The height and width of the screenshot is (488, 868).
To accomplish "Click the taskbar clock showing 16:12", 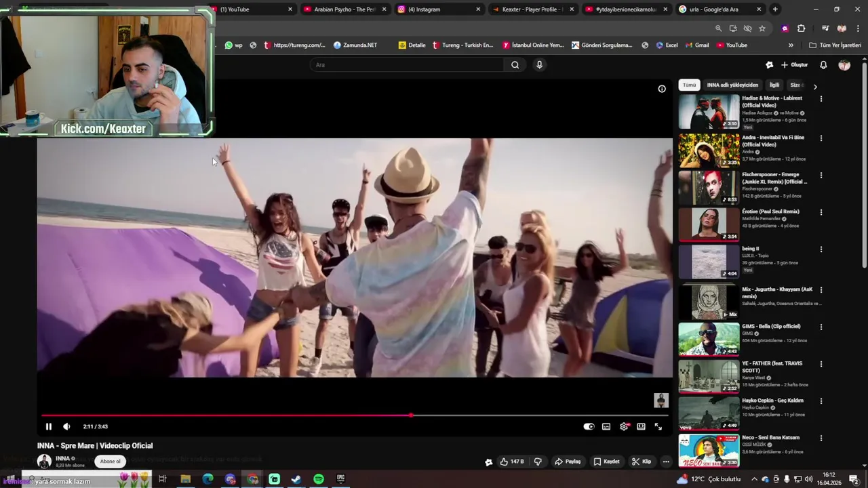I will [828, 479].
